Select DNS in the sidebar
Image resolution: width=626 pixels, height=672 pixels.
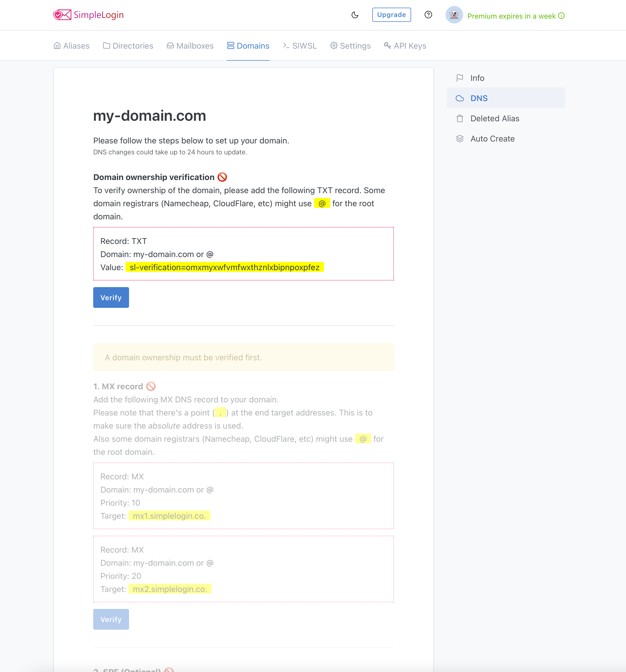point(506,98)
